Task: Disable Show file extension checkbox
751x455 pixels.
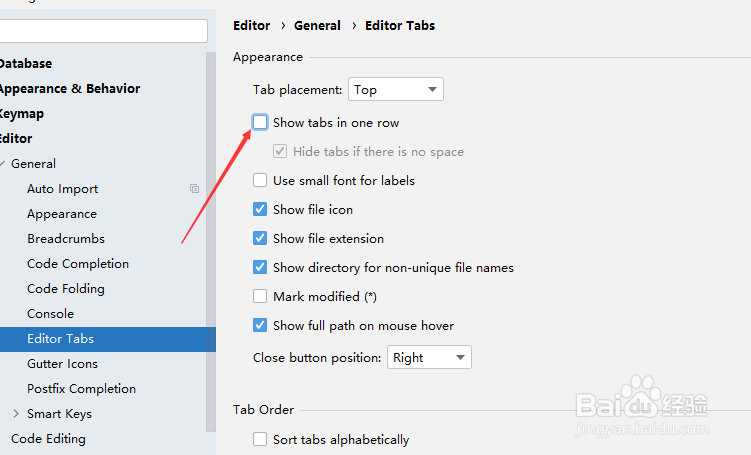Action: click(x=260, y=239)
